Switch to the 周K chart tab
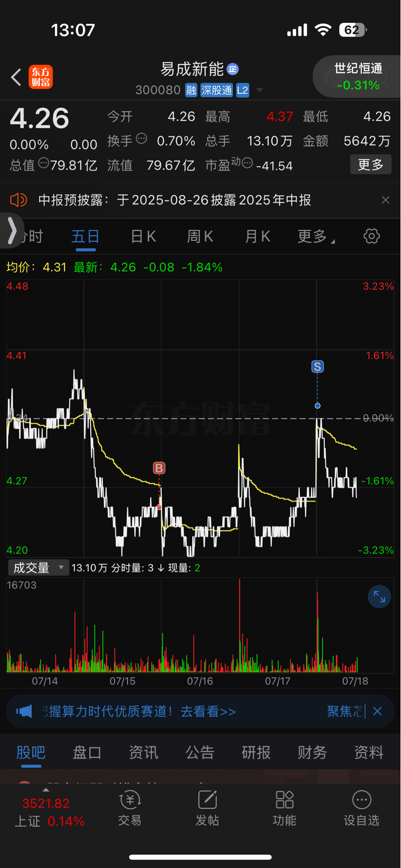 (200, 237)
